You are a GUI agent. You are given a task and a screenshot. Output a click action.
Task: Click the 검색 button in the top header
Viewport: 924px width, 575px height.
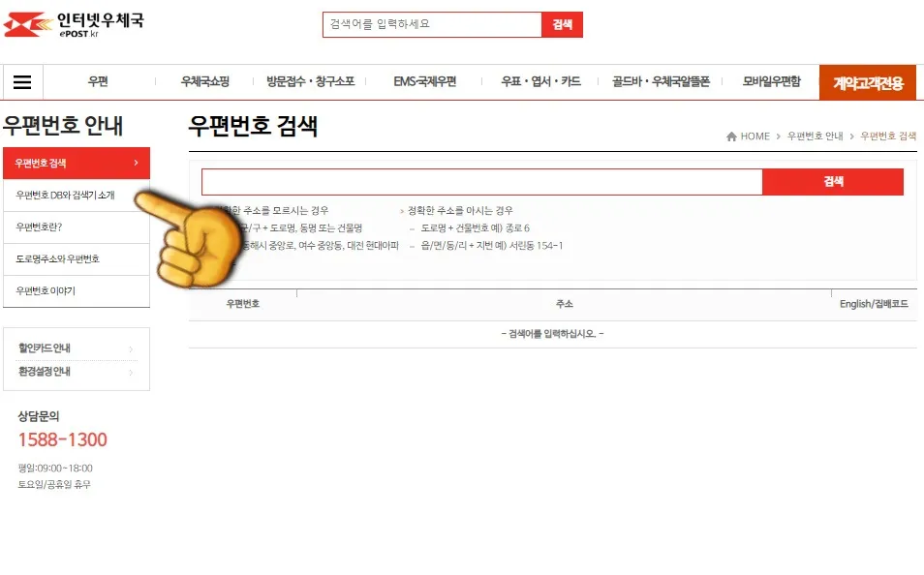coord(562,24)
